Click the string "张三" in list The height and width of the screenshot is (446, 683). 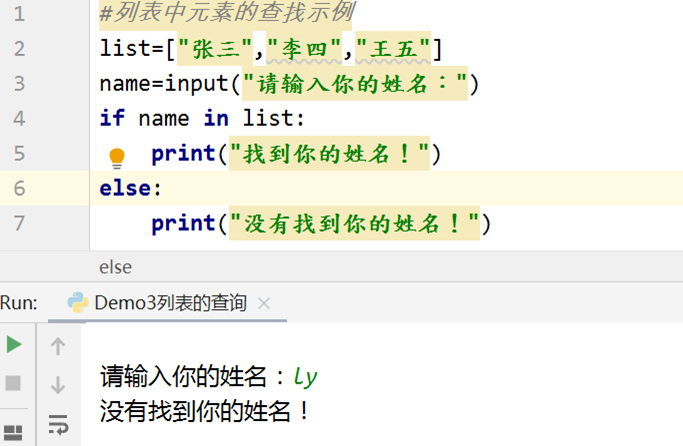(x=215, y=48)
